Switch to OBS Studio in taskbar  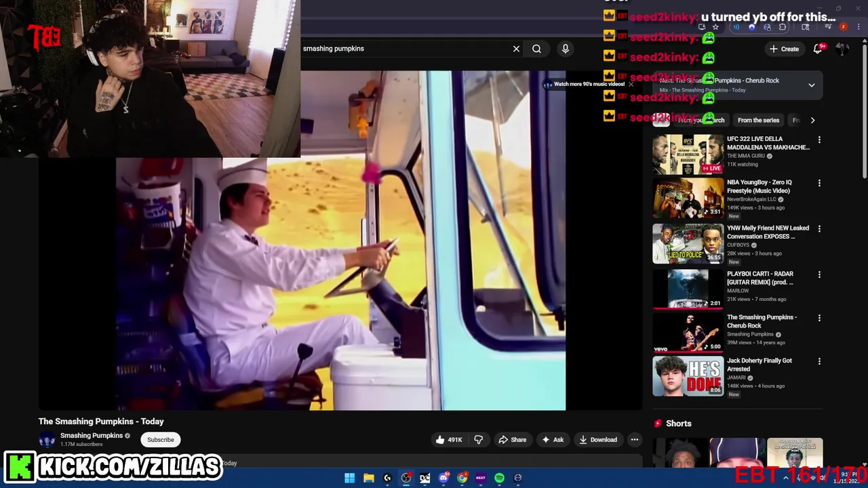tap(406, 478)
